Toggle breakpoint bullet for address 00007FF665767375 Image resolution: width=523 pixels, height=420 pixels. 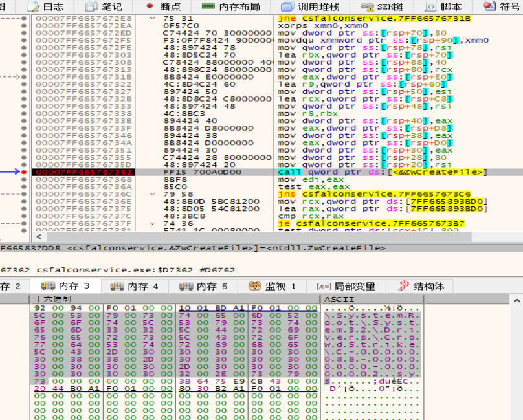24,209
